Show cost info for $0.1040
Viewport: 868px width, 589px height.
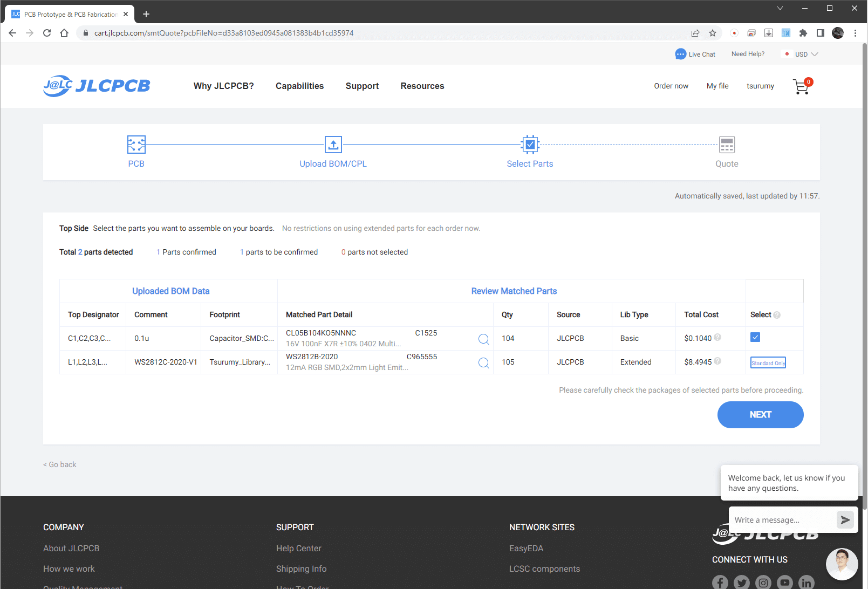(x=717, y=337)
